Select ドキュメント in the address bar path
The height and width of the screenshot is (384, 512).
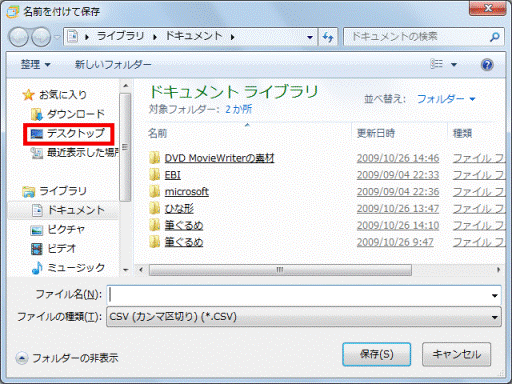194,36
